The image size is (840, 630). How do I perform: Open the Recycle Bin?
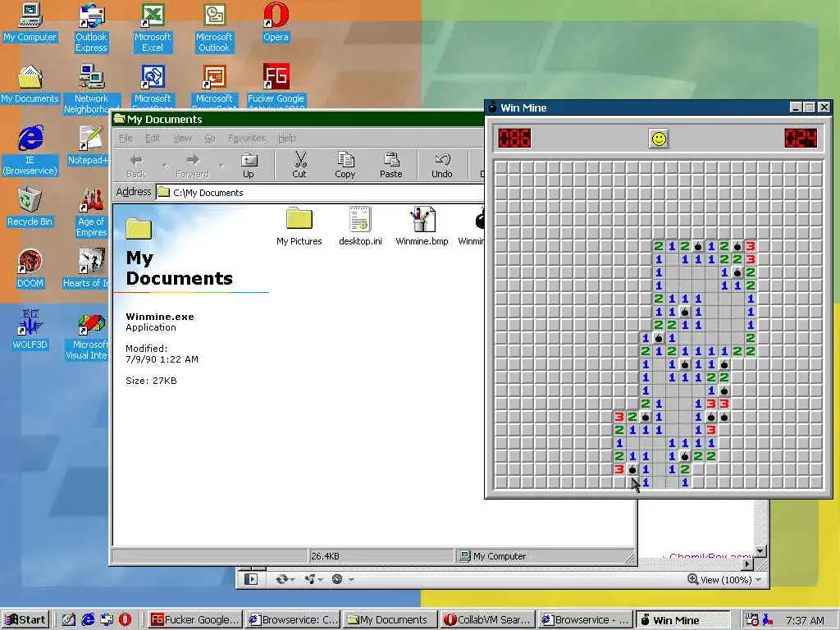point(30,207)
